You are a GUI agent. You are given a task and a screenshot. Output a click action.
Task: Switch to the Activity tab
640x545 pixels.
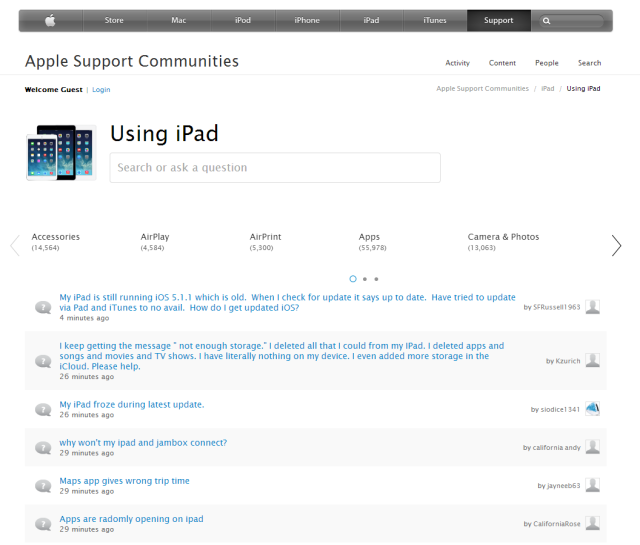(458, 63)
